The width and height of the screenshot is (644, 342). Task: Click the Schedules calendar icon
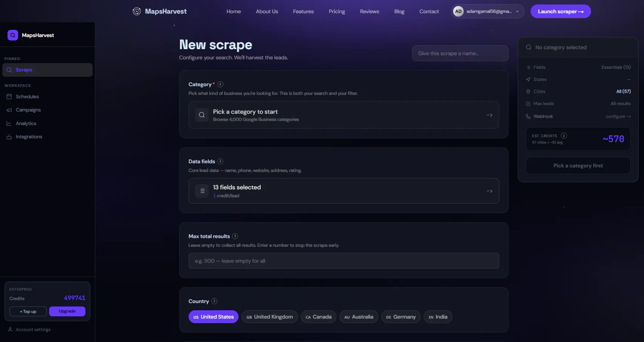[9, 97]
